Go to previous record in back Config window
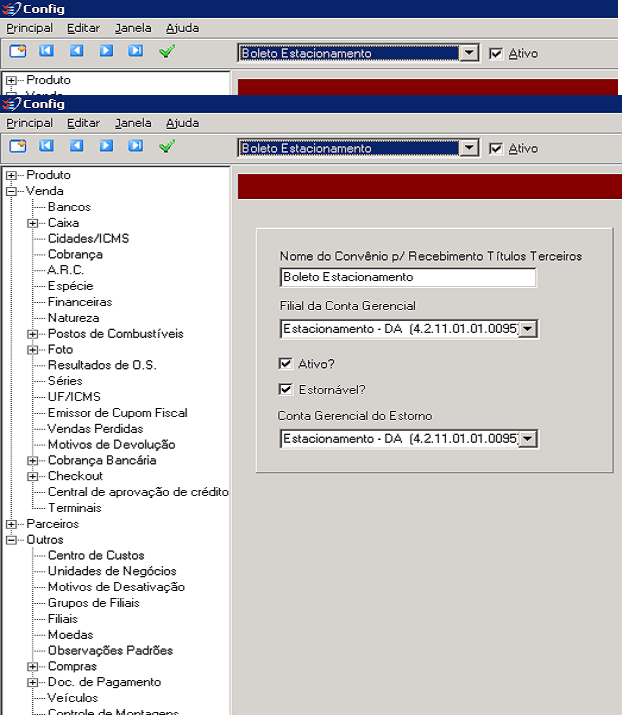The height and width of the screenshot is (715, 623). [76, 51]
